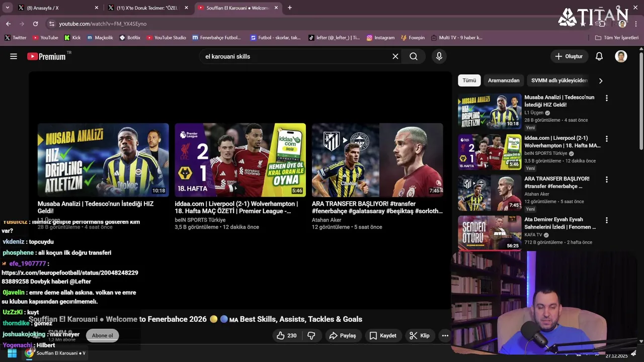
Task: Open Musaba Analizi thumbnail in sidebar
Action: click(490, 111)
